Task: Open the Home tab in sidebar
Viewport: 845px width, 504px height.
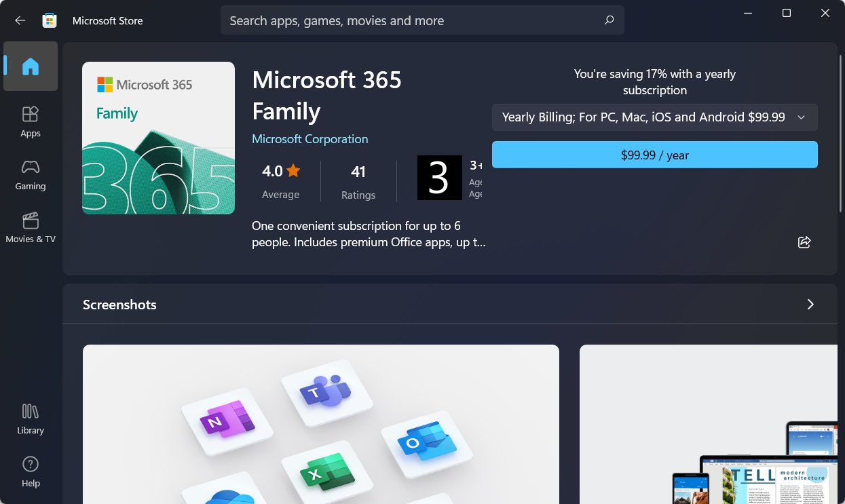Action: click(31, 66)
